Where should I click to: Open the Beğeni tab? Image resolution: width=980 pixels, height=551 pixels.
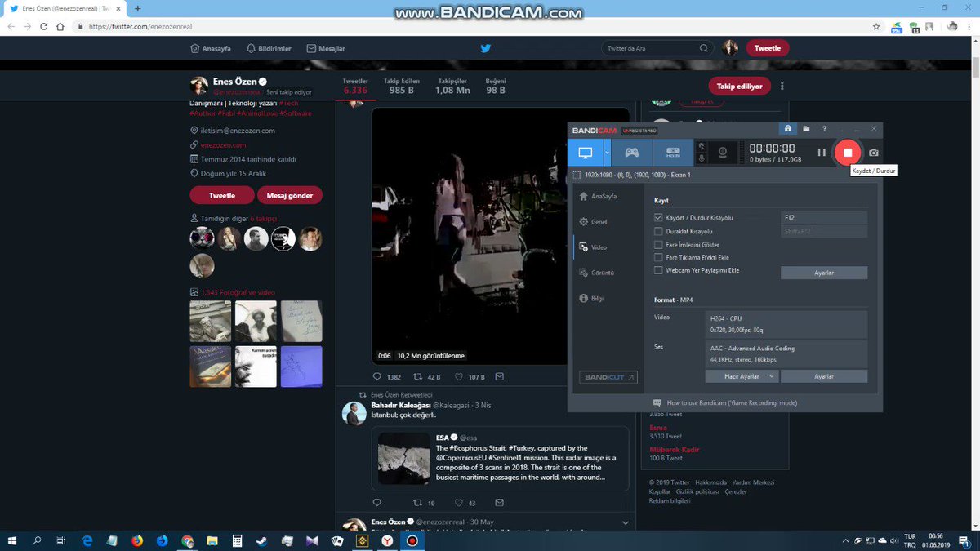pos(496,86)
